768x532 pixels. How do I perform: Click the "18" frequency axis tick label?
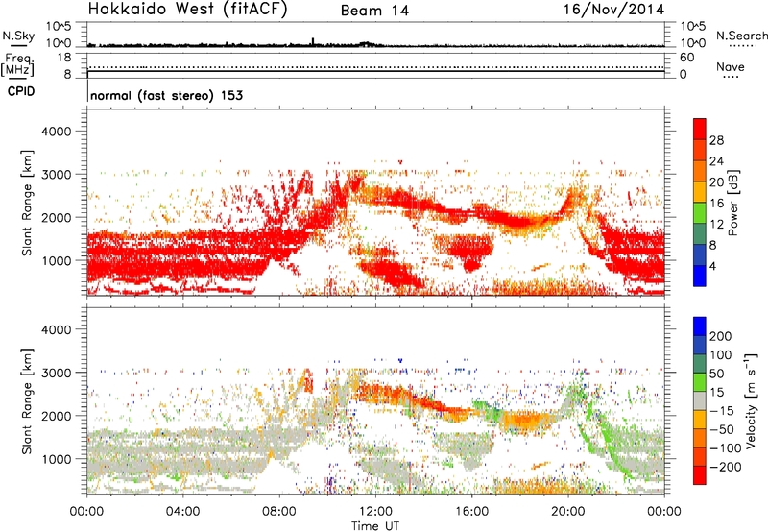coord(64,58)
